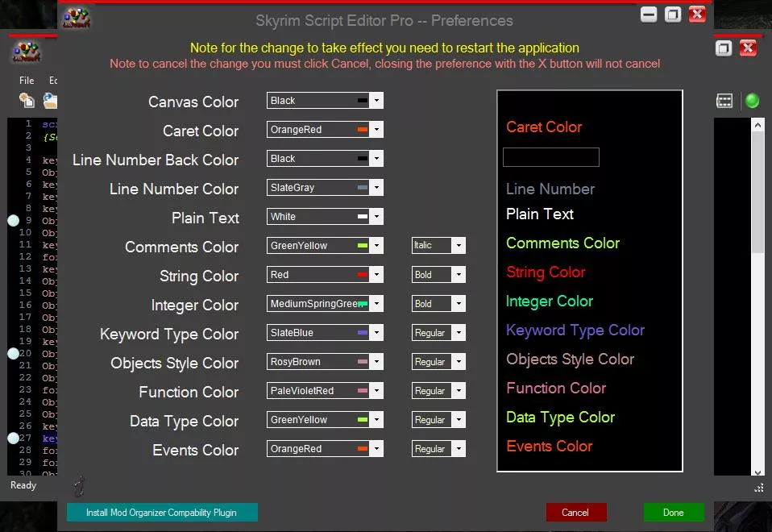Click the caret preview input box
The width and height of the screenshot is (772, 532).
coord(551,157)
